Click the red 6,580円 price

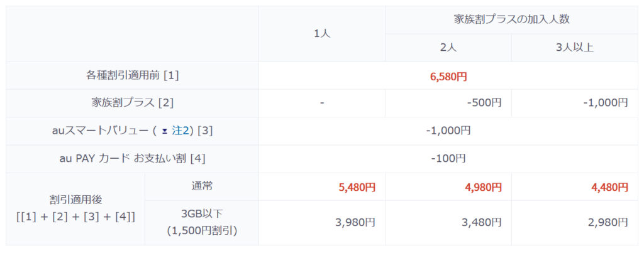[448, 76]
